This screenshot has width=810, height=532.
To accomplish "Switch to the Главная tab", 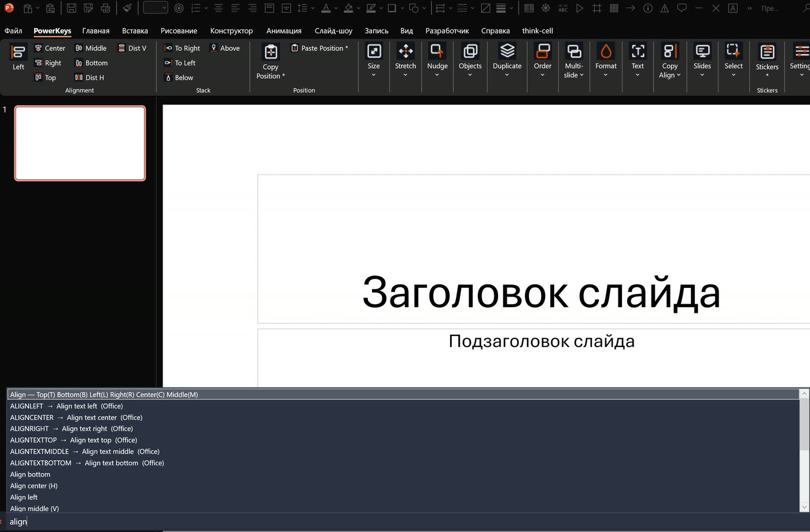I will point(96,31).
